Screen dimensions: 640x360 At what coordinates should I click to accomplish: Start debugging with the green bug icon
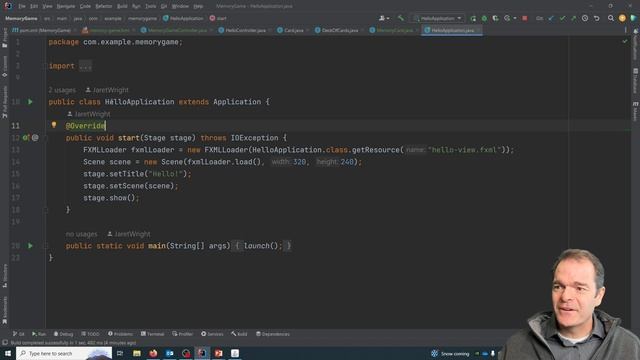[x=484, y=18]
